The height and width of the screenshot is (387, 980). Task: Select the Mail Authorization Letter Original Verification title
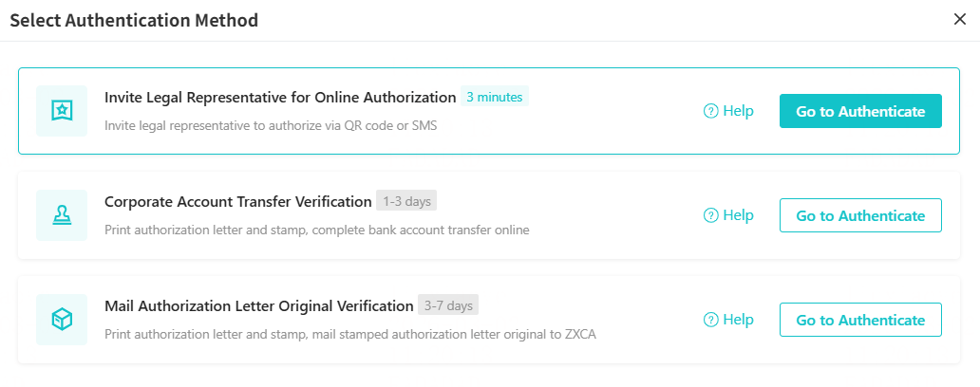click(x=258, y=305)
